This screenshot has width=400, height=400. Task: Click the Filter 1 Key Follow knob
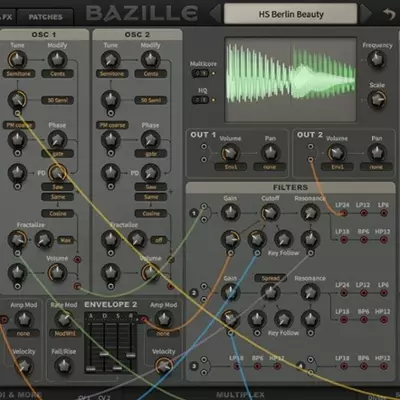[284, 239]
